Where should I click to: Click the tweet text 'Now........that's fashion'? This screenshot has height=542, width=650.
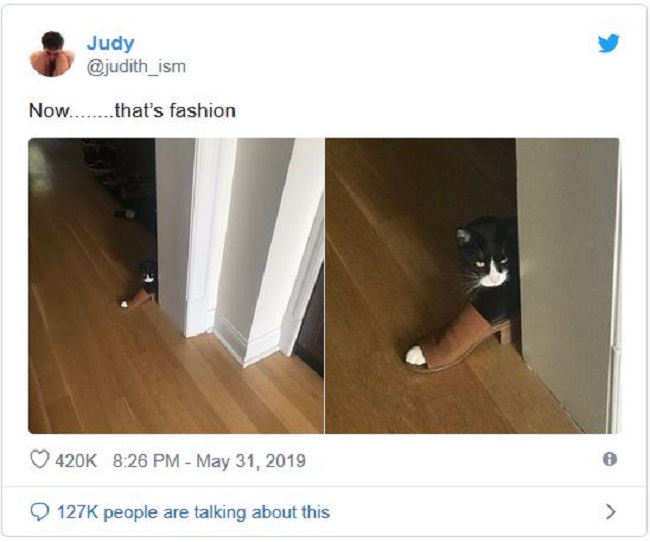point(132,111)
